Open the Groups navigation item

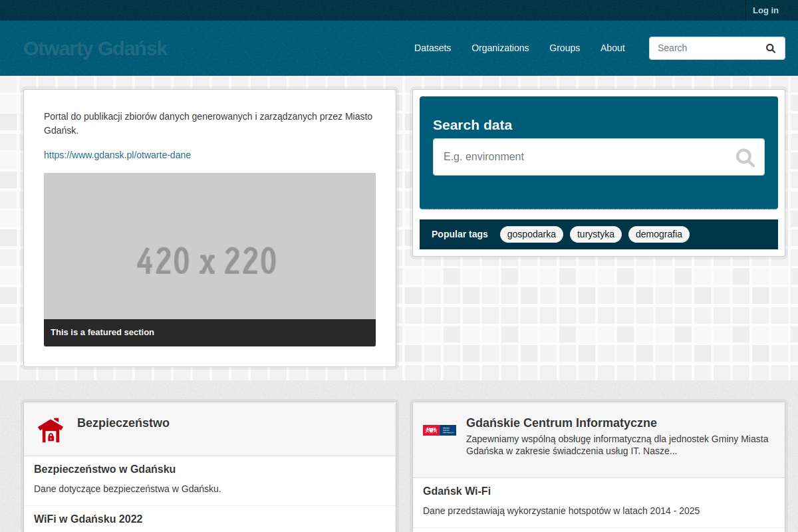click(x=565, y=48)
